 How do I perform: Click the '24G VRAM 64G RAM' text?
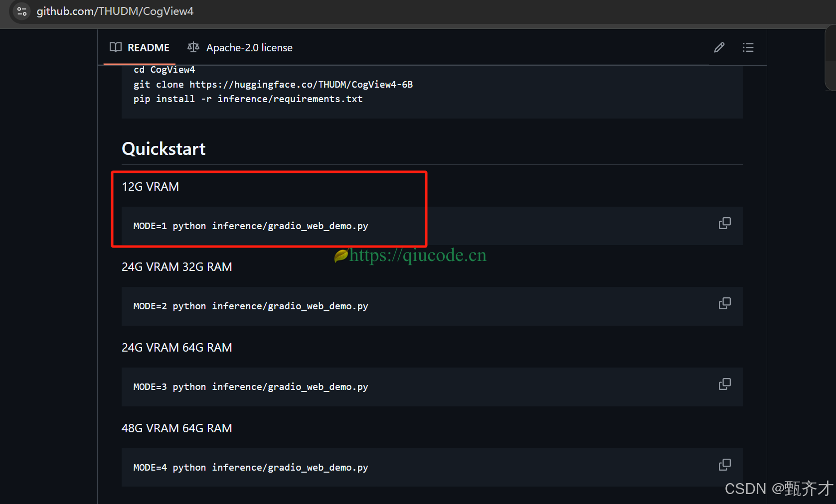177,348
